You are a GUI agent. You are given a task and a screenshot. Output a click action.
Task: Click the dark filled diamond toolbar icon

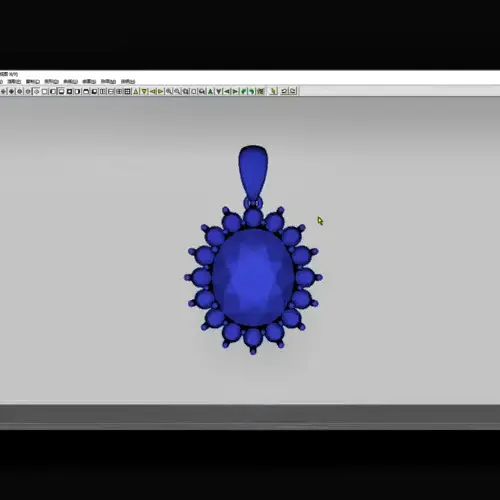coord(11,91)
